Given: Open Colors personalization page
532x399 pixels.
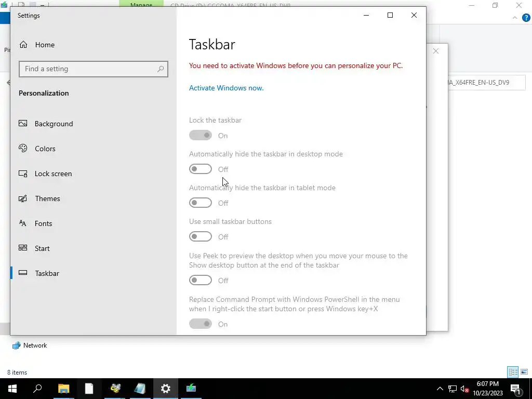Looking at the screenshot, I should coord(45,149).
